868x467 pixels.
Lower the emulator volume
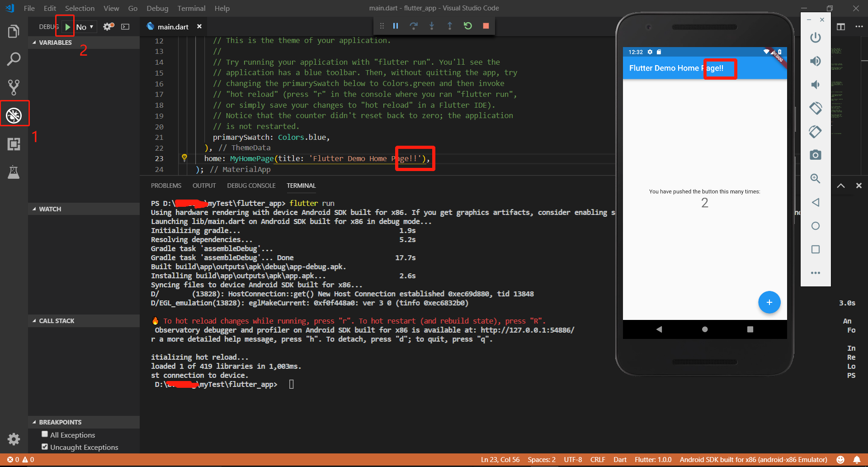point(816,85)
